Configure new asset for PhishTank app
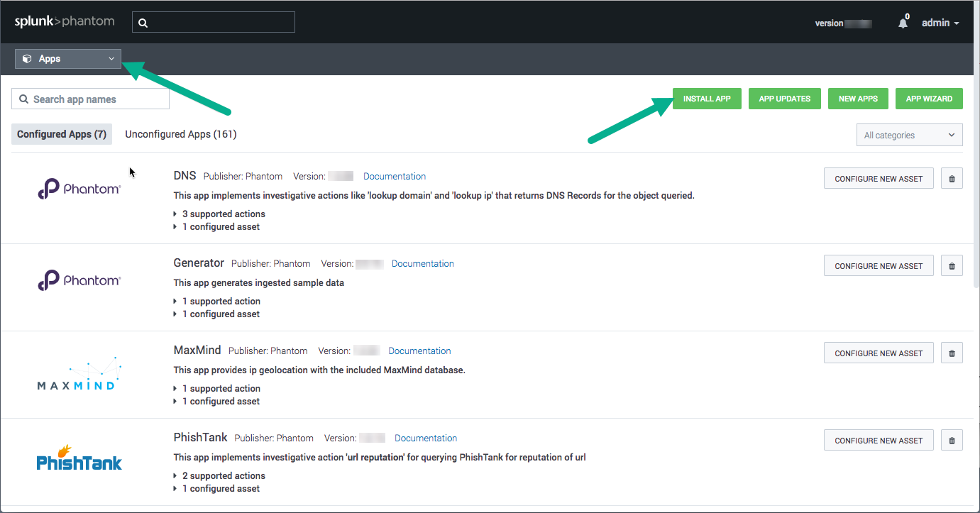This screenshot has height=513, width=980. pyautogui.click(x=879, y=441)
